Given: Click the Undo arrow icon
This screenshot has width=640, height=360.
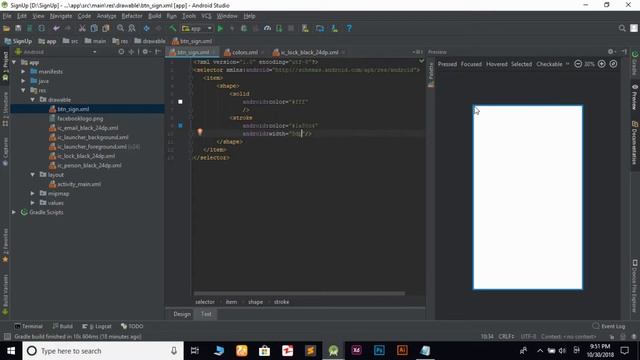Looking at the screenshot, I should point(56,29).
